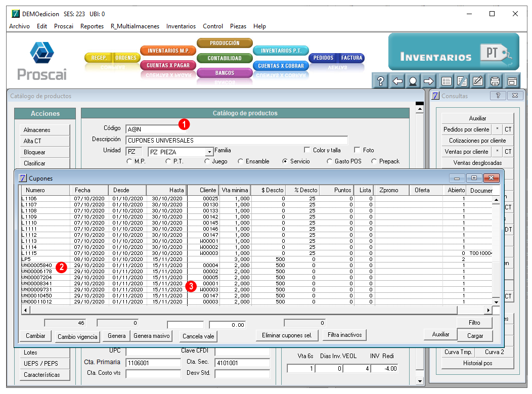Click the Filtra inactivos button
The height and width of the screenshot is (394, 532).
pos(345,335)
